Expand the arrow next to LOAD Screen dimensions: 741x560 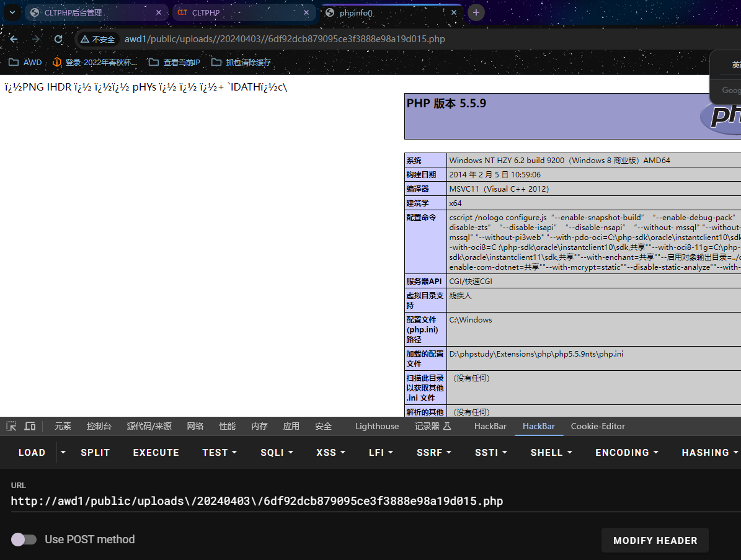click(x=63, y=453)
